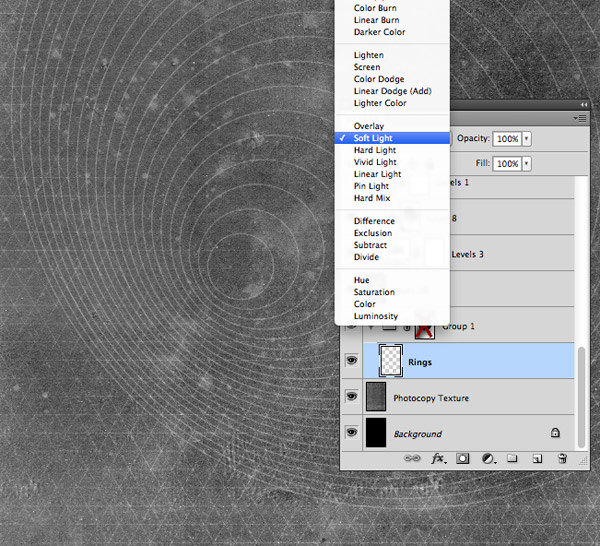Pick Difference from the blend list
This screenshot has height=546, width=600.
click(374, 221)
